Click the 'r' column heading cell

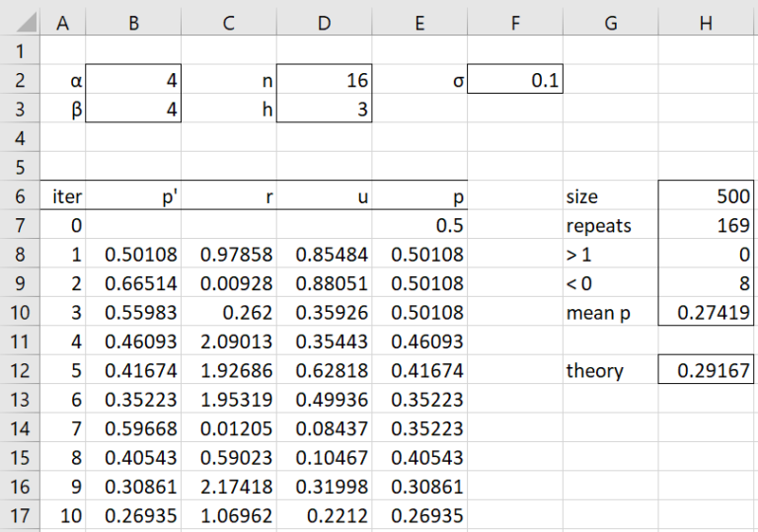point(229,195)
